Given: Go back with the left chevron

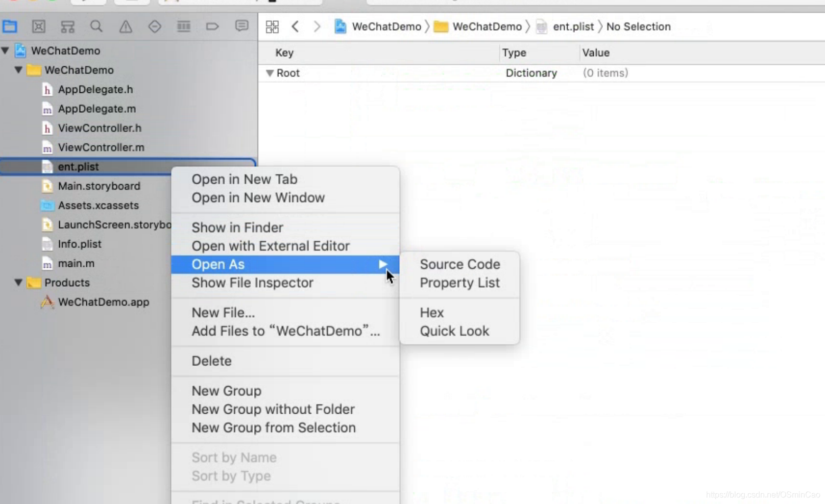Looking at the screenshot, I should 295,27.
